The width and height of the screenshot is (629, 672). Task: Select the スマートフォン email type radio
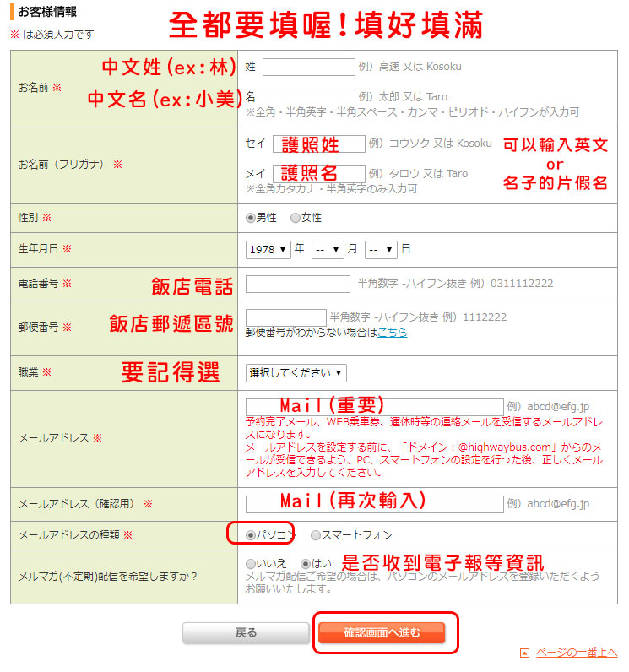click(x=316, y=535)
